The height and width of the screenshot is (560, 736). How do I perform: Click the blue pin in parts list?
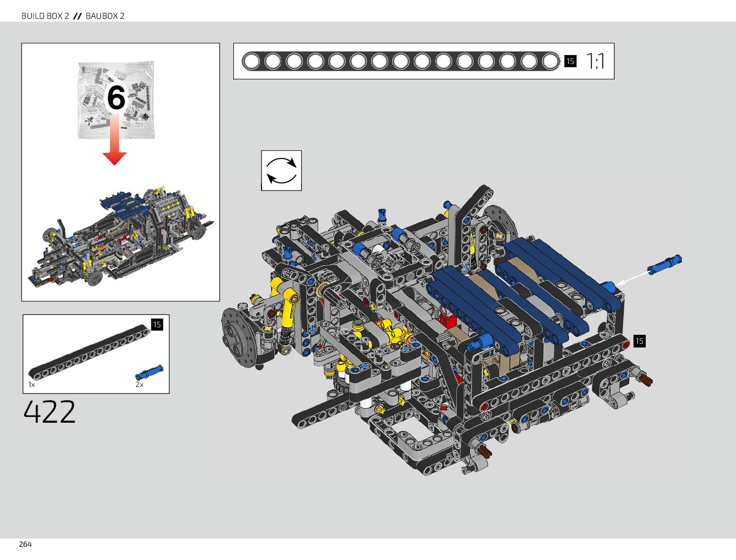(x=149, y=372)
